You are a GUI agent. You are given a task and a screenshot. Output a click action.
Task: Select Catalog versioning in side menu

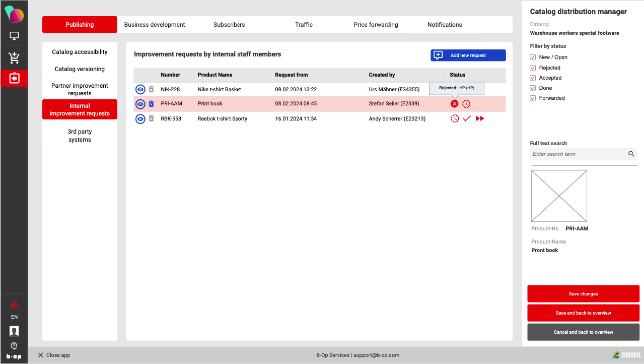click(x=80, y=69)
